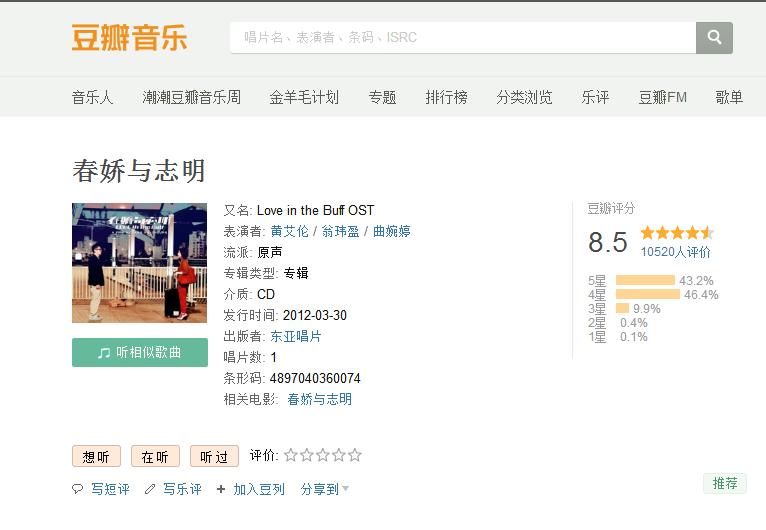Viewport: 766px width, 530px height.
Task: Focus the 唱片名、表演者 search field
Action: tap(463, 38)
